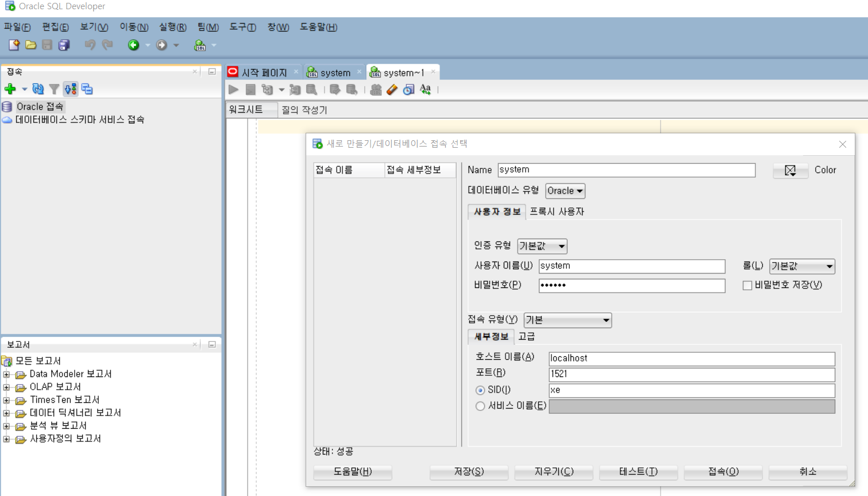
Task: Select the SID radio button
Action: pos(480,390)
